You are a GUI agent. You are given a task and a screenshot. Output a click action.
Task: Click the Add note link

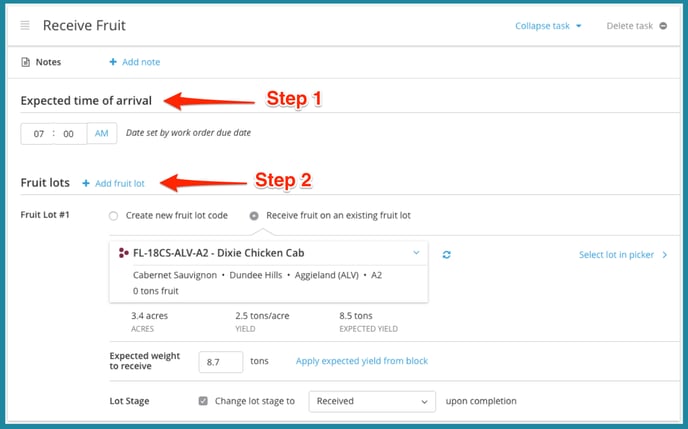(141, 62)
